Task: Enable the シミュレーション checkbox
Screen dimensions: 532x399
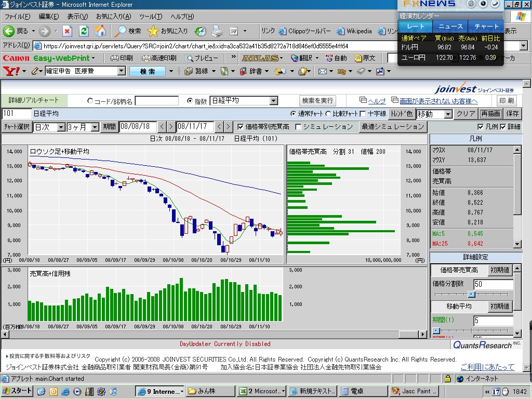Action: pyautogui.click(x=298, y=126)
